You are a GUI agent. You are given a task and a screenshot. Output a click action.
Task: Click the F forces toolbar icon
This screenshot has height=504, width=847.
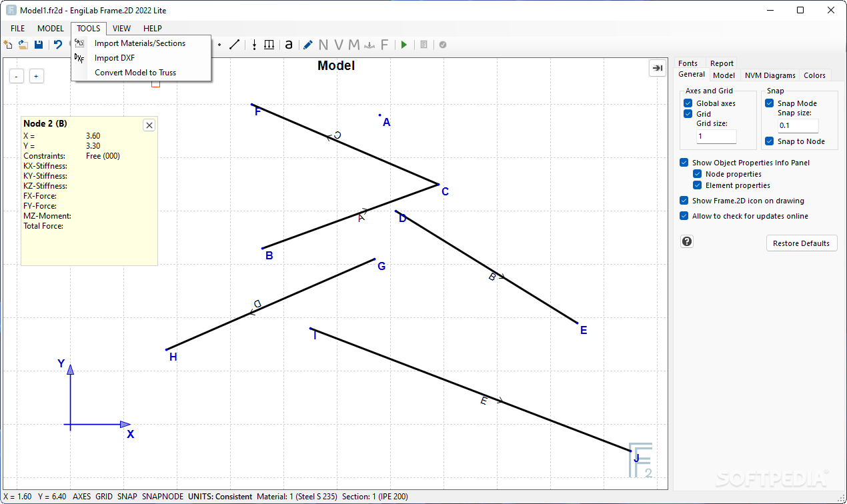pos(384,45)
